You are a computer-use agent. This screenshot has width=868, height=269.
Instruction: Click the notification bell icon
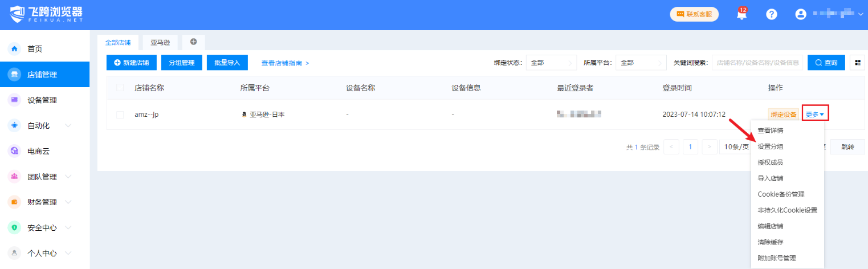pos(741,15)
